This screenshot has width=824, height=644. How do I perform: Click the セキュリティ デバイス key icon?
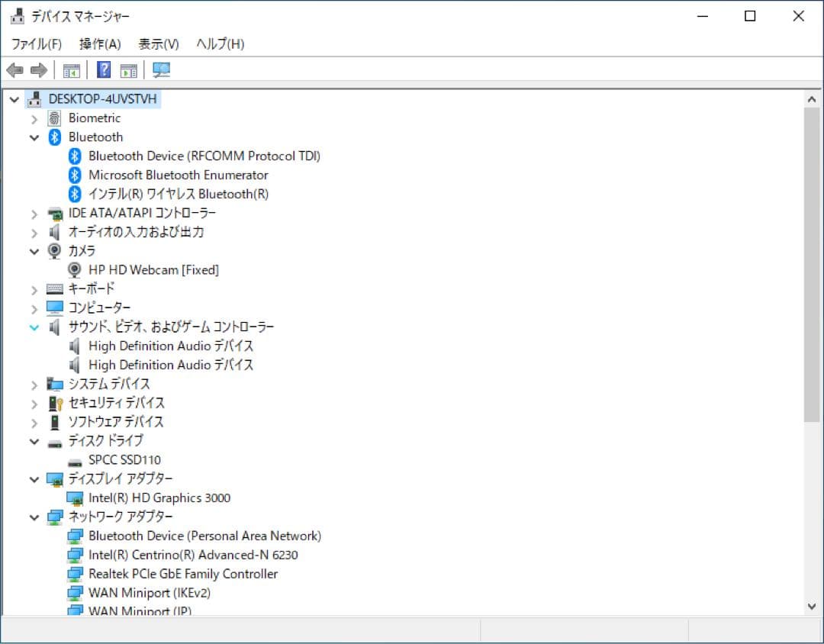point(55,403)
